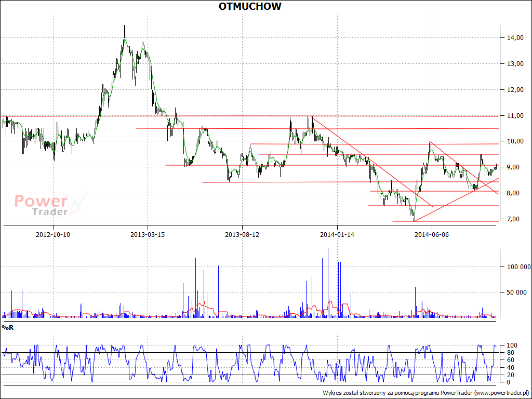This screenshot has width=532, height=399.
Task: Select the 2014-06-06 date label
Action: pyautogui.click(x=432, y=234)
